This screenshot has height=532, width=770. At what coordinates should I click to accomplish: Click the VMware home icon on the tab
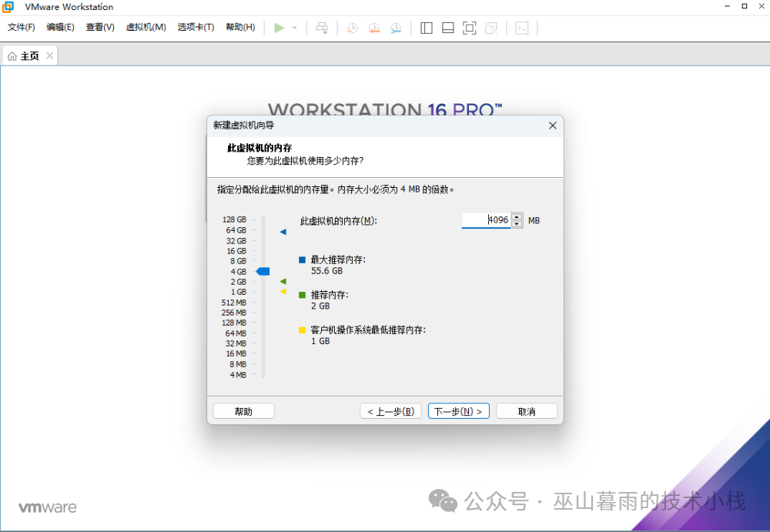pyautogui.click(x=12, y=55)
